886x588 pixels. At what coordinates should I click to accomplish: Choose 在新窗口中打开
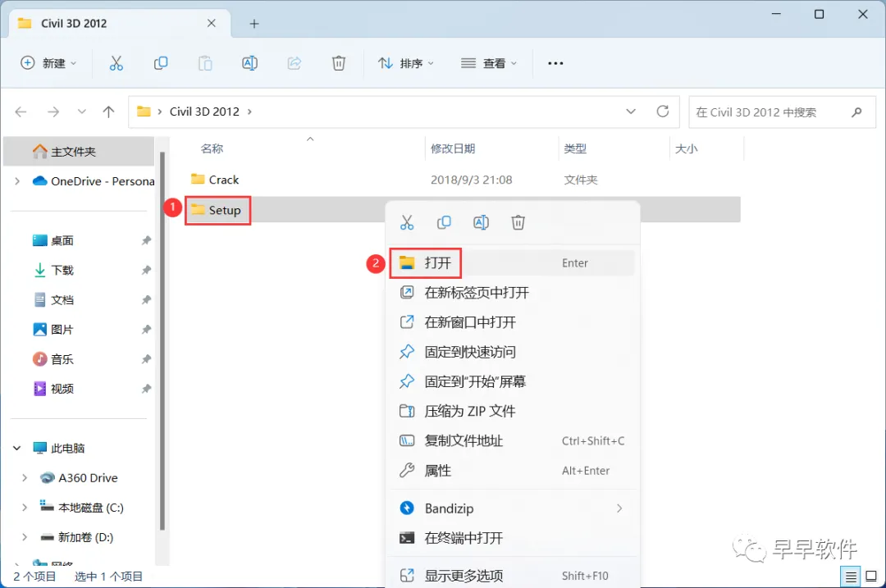click(x=513, y=322)
